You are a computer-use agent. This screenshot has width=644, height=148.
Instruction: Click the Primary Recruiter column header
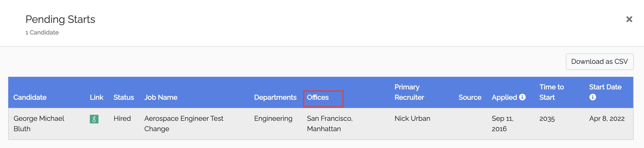tap(409, 92)
